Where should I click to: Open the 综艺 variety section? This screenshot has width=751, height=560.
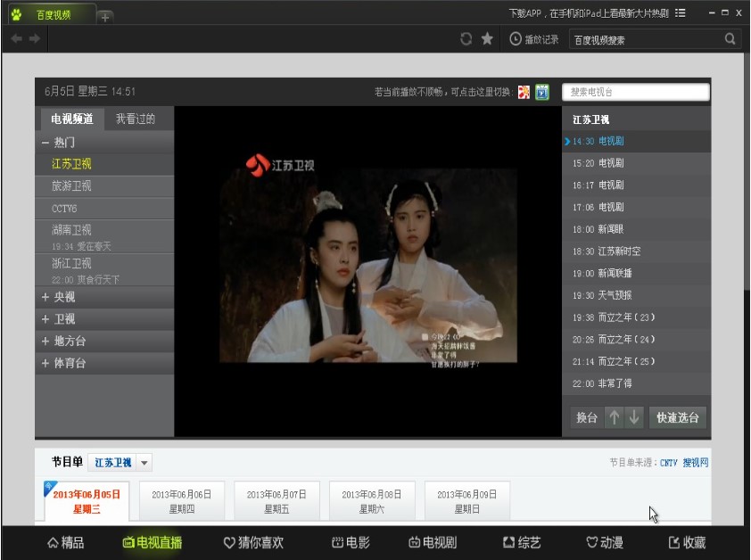coord(522,543)
